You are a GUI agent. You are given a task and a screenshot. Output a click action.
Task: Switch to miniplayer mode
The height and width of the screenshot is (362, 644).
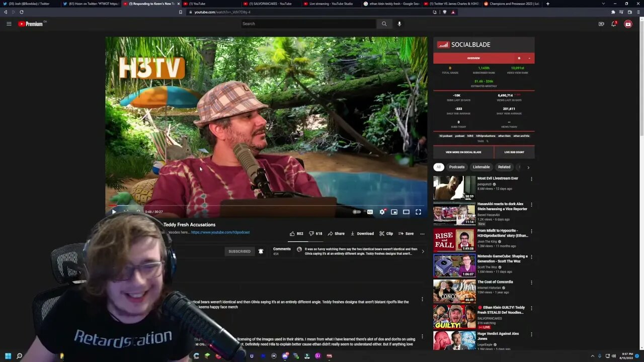pyautogui.click(x=394, y=212)
